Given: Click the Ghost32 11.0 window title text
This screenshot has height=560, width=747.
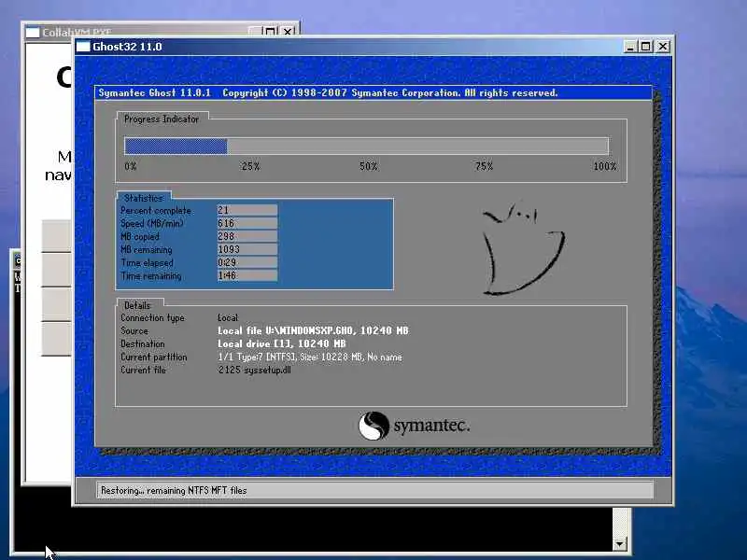Looking at the screenshot, I should click(x=127, y=47).
